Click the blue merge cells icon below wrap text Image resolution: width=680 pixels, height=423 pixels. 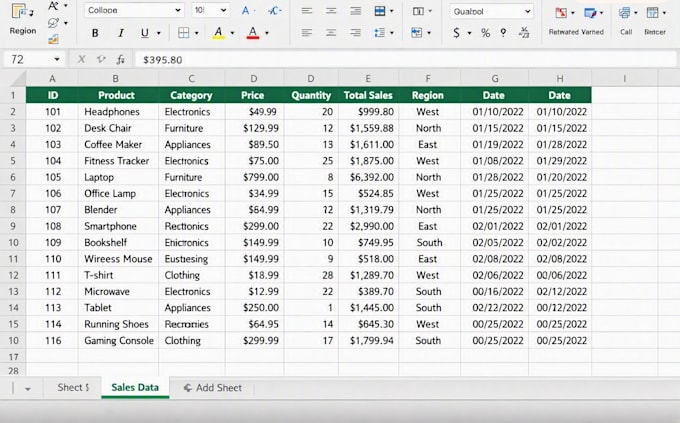pyautogui.click(x=417, y=33)
